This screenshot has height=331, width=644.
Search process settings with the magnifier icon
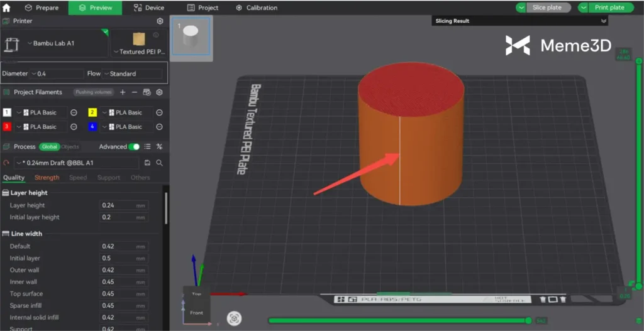point(159,163)
